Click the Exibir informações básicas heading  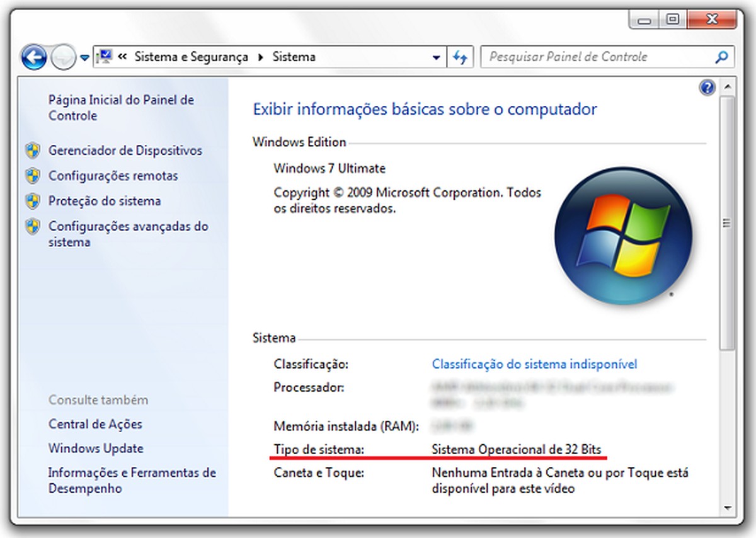(x=425, y=109)
